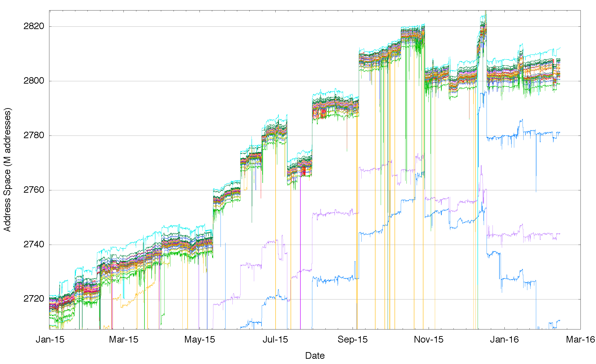
Task: Click the 2760 y-axis tick label
Action: (x=34, y=190)
